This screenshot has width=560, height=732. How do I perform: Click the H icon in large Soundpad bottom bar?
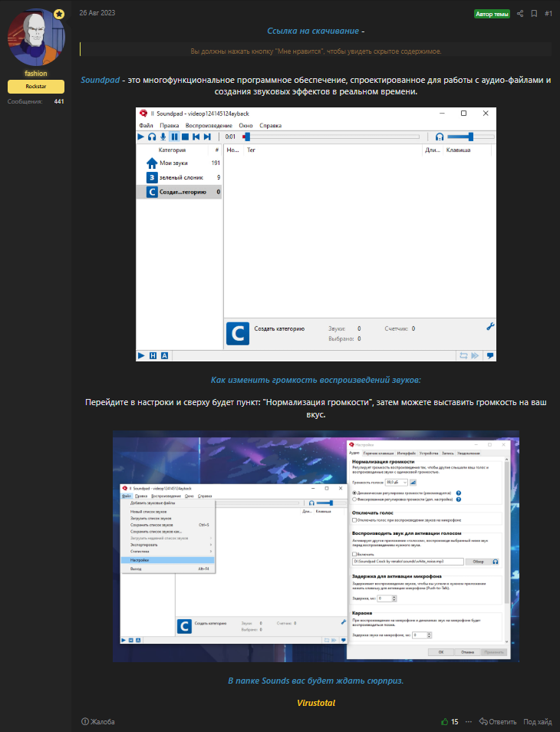(153, 356)
